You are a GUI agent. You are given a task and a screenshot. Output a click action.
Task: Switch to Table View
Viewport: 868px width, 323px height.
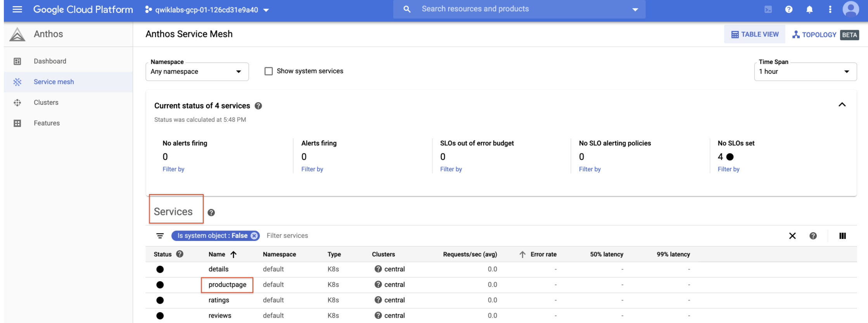coord(755,34)
